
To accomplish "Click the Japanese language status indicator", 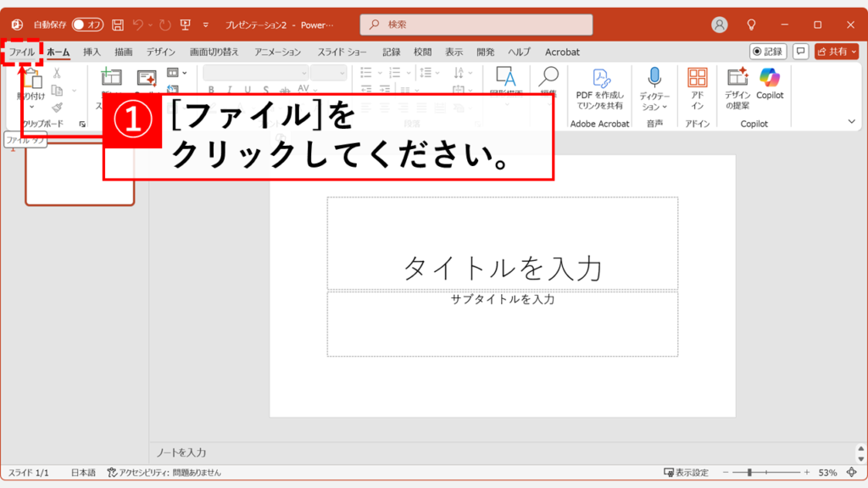I will pyautogui.click(x=83, y=473).
